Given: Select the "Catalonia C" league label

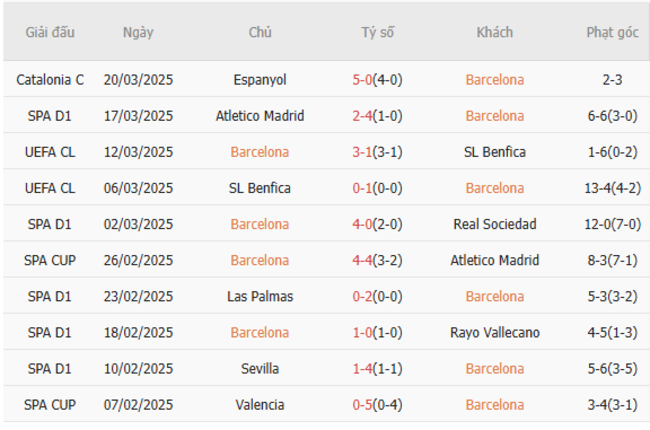Looking at the screenshot, I should 51,80.
